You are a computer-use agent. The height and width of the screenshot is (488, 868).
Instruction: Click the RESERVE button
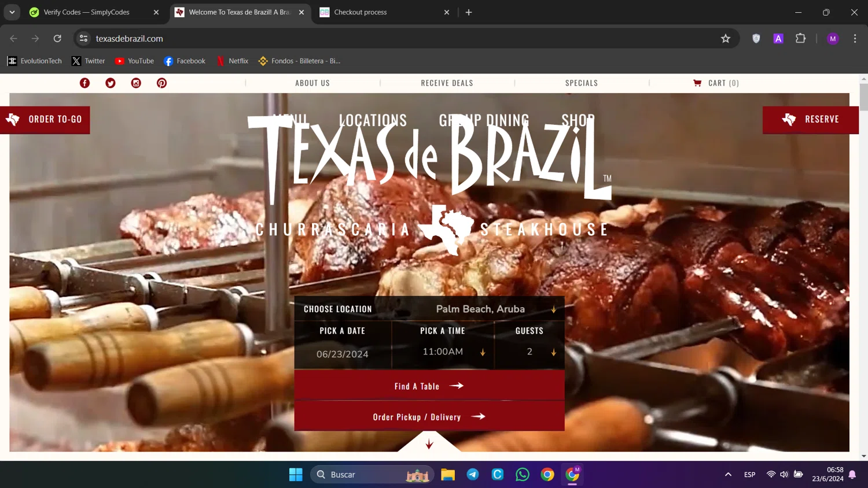pos(811,120)
